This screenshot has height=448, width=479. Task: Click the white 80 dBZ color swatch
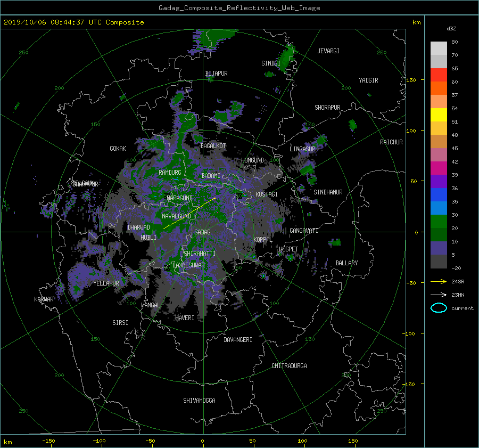(x=439, y=48)
